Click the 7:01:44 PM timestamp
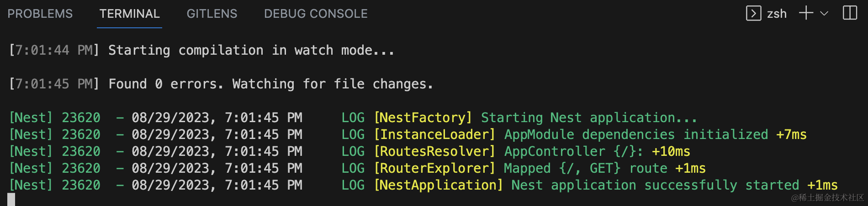The width and height of the screenshot is (868, 206). (x=54, y=50)
